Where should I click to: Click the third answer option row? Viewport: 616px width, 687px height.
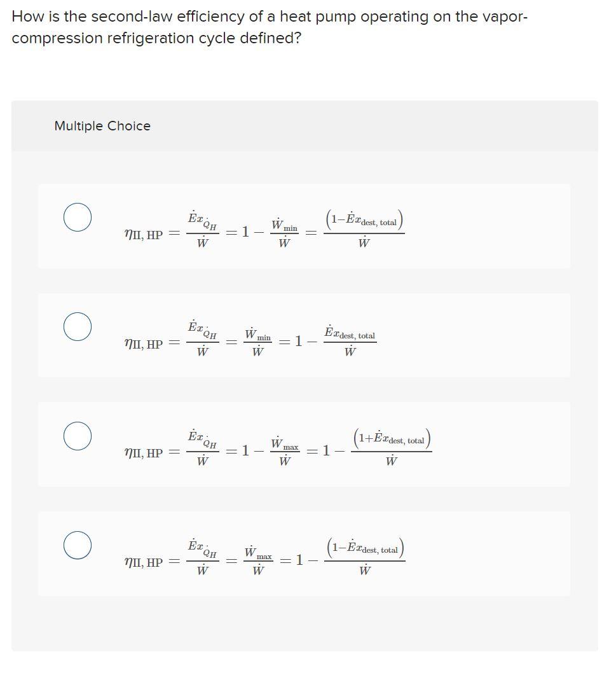click(x=305, y=443)
